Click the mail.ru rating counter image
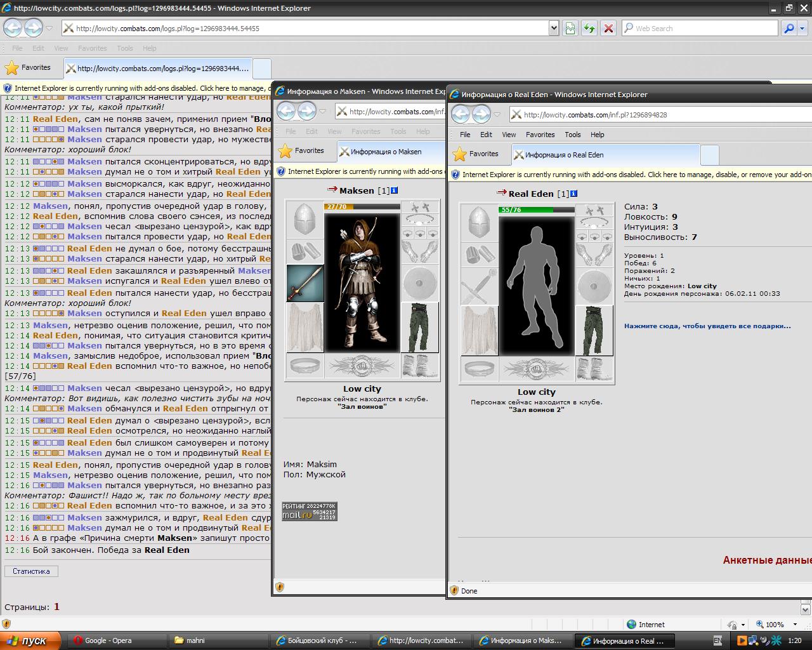 [x=310, y=511]
